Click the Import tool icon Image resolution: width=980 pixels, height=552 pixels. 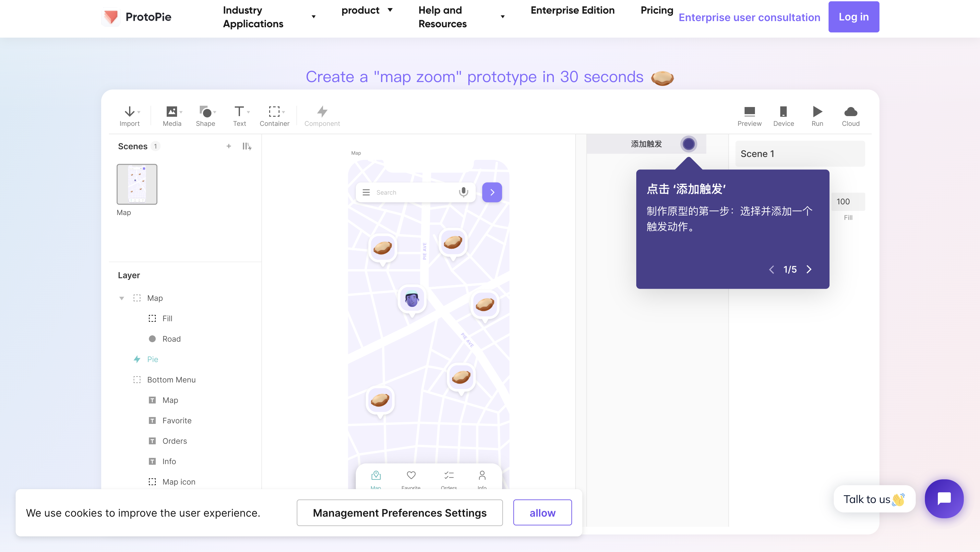(x=129, y=112)
